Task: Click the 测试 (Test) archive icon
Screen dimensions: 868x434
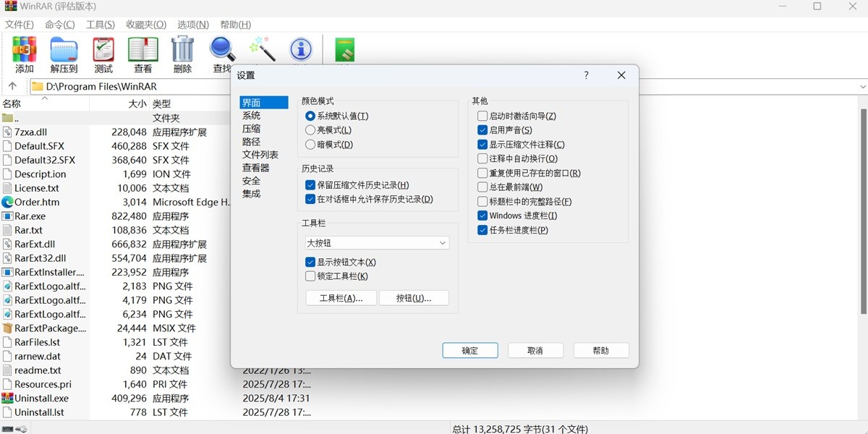Action: (103, 51)
